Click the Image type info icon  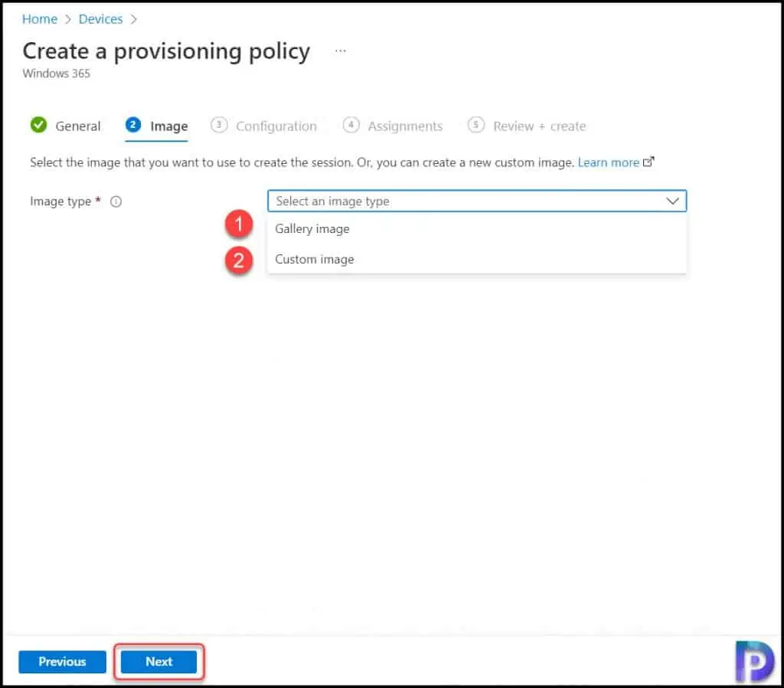pyautogui.click(x=116, y=201)
